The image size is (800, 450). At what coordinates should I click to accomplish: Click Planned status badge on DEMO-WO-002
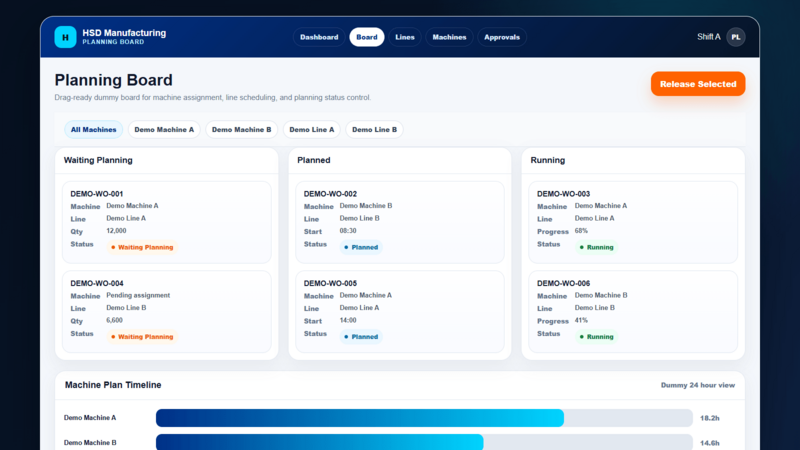tap(361, 247)
